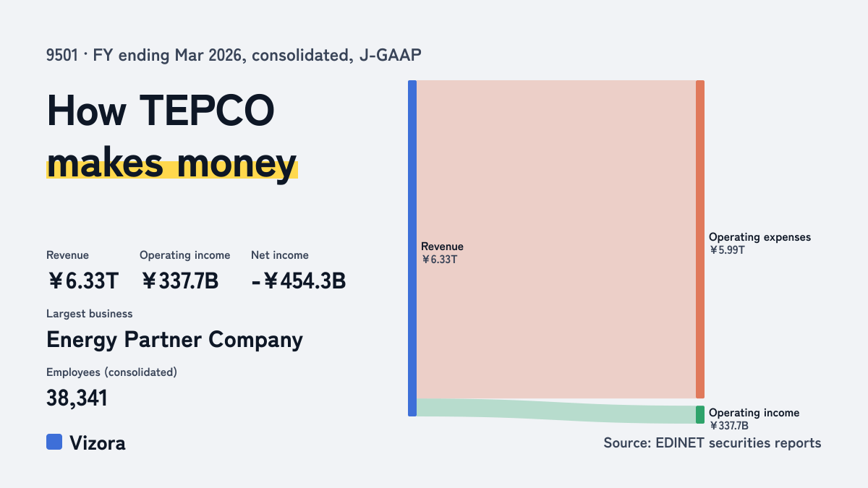The width and height of the screenshot is (868, 488).
Task: Click the Operating income ¥337.7B stat figure
Action: click(179, 281)
